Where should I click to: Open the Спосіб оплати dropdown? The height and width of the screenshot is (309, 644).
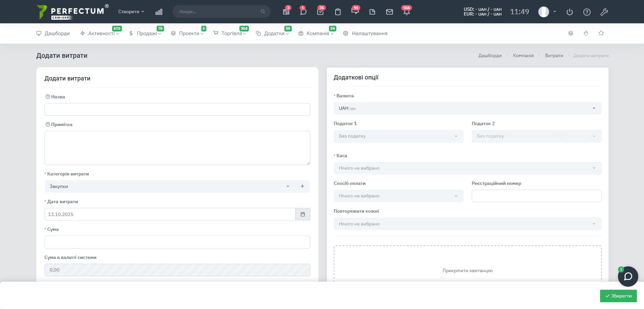[x=398, y=196]
